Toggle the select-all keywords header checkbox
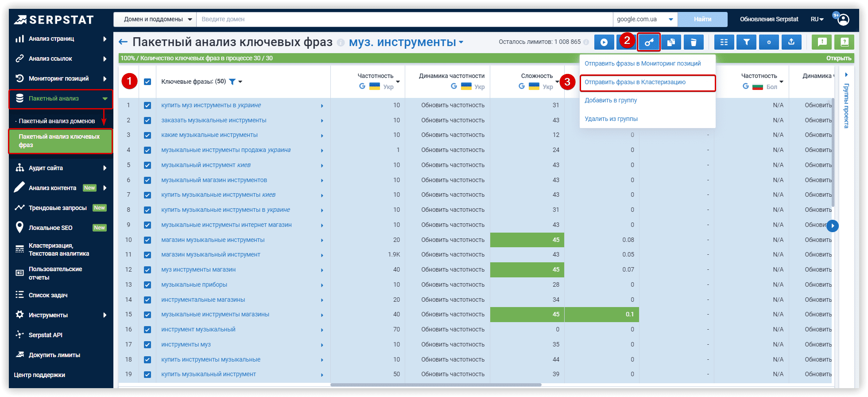This screenshot has width=868, height=397. (x=147, y=82)
